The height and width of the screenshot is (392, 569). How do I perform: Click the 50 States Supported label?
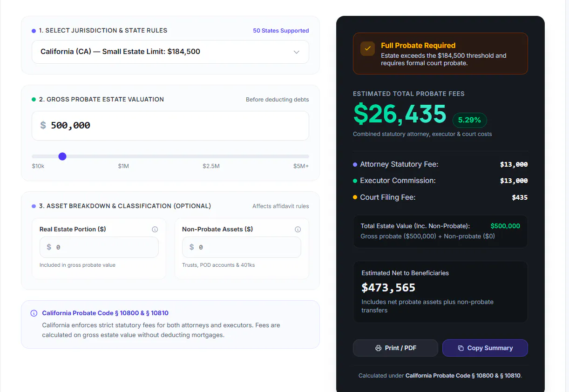[x=281, y=31]
